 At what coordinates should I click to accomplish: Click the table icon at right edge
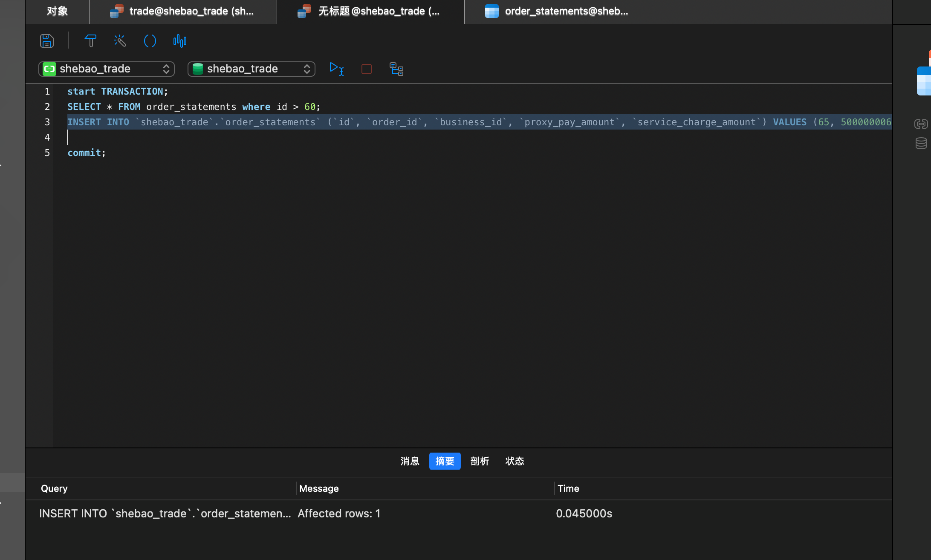(x=924, y=81)
